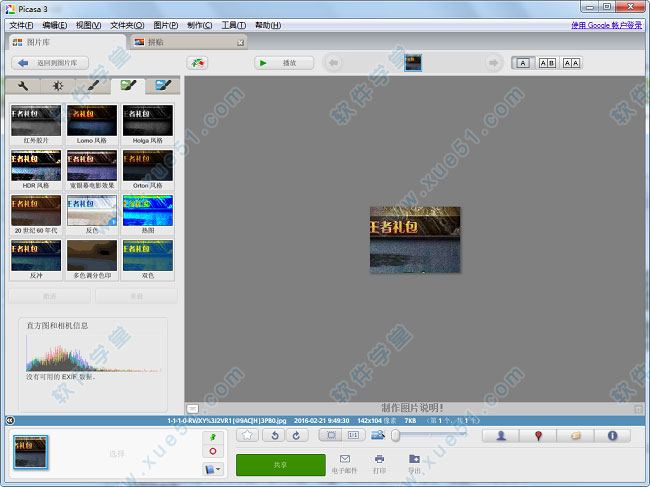
Task: Select side-by-side view AB
Action: [x=547, y=63]
